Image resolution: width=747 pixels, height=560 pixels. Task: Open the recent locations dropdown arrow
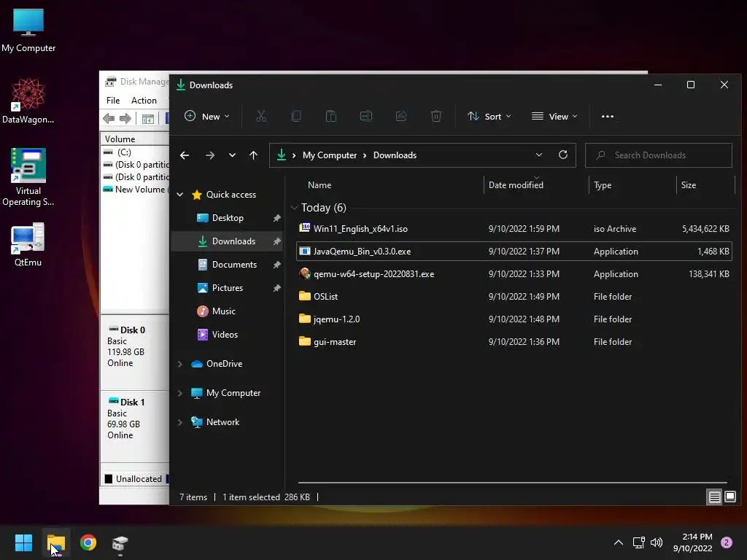(x=232, y=155)
